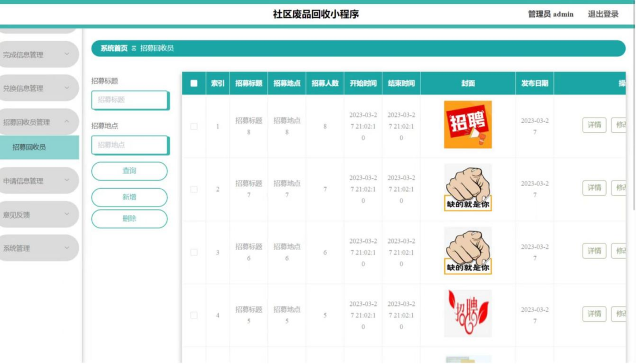Click the 管理员 admin label
This screenshot has width=636, height=364.
click(550, 14)
